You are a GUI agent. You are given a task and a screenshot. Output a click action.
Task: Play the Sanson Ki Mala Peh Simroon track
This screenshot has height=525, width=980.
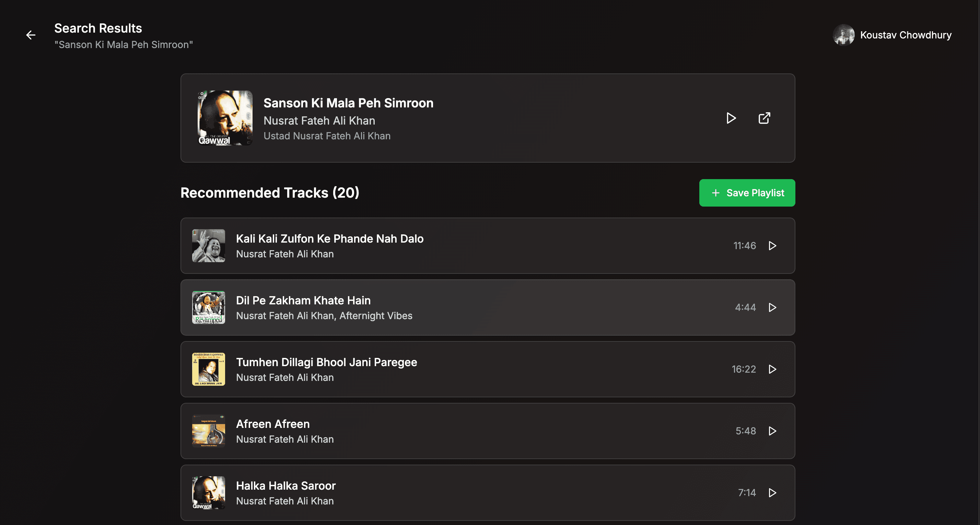(731, 118)
